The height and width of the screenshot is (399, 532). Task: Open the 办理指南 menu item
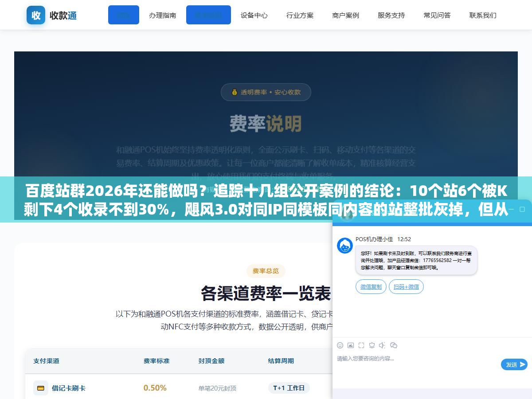(x=162, y=15)
